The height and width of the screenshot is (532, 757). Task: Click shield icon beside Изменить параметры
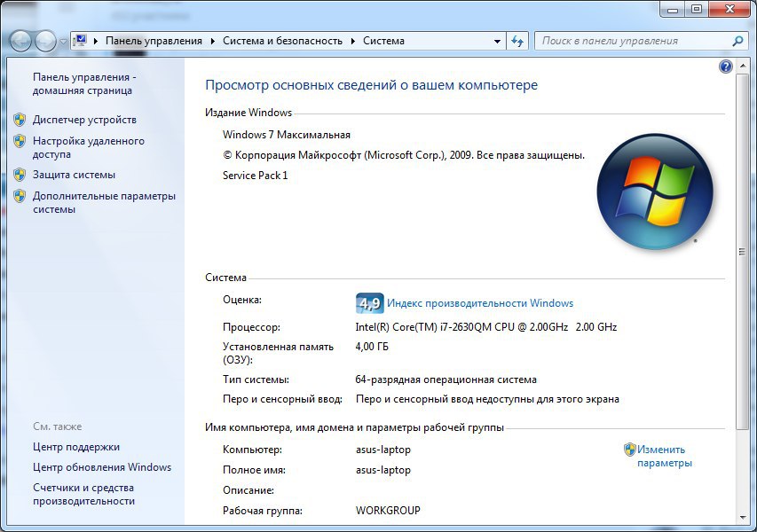[x=629, y=450]
